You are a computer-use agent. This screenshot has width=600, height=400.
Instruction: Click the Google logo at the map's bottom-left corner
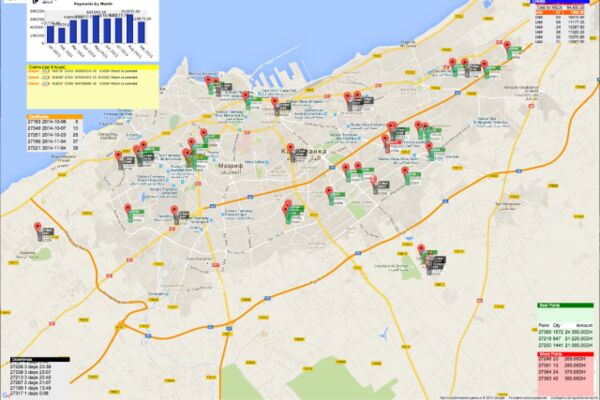coord(5,397)
